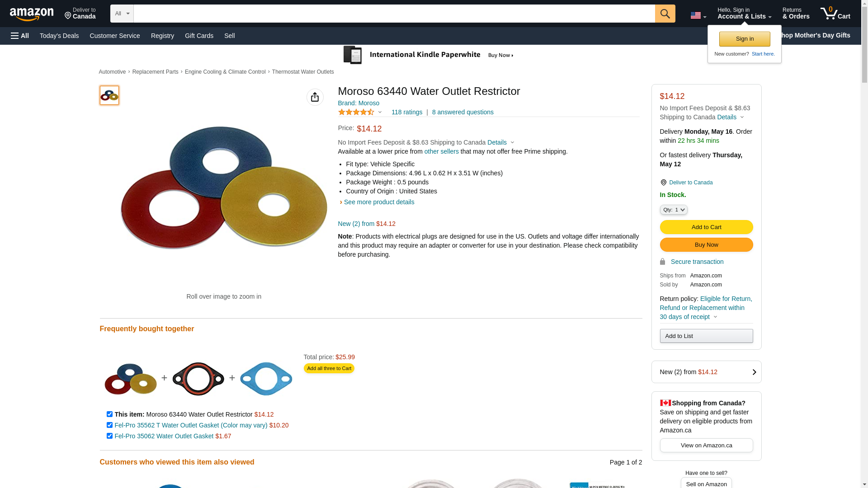Expand See more product details
The height and width of the screenshot is (488, 868).
tap(378, 202)
